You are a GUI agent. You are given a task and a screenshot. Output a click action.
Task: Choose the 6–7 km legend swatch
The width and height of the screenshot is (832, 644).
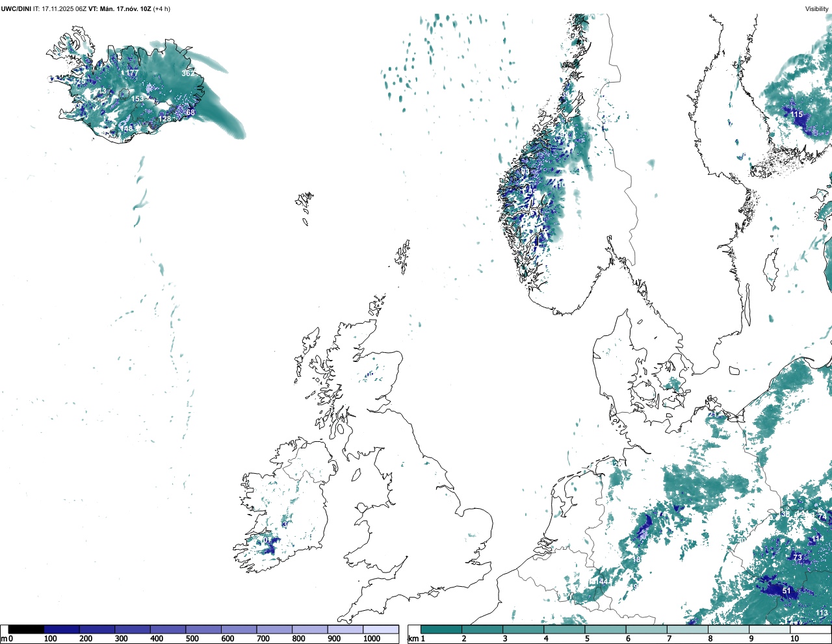click(646, 630)
